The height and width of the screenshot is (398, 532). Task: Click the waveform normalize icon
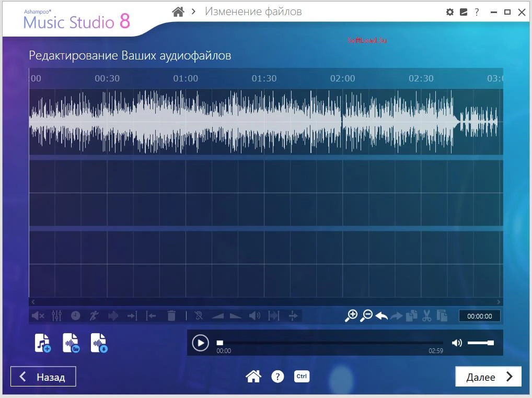(113, 316)
